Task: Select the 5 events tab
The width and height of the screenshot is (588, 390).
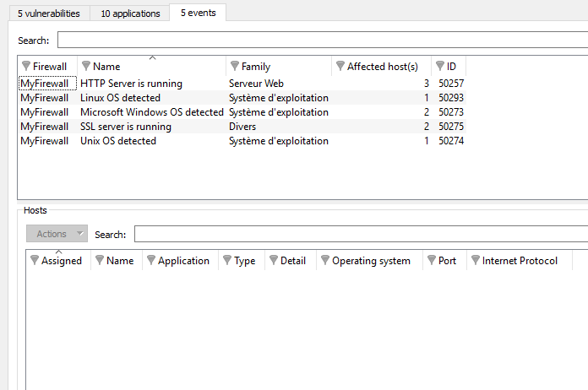Action: tap(198, 13)
